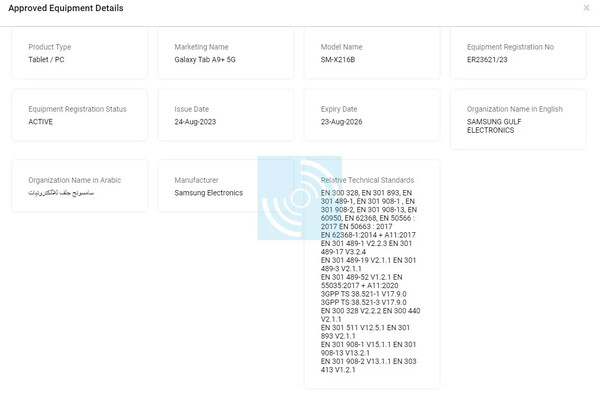The width and height of the screenshot is (600, 396).
Task: Select the SM-X216B model name text
Action: click(x=338, y=60)
